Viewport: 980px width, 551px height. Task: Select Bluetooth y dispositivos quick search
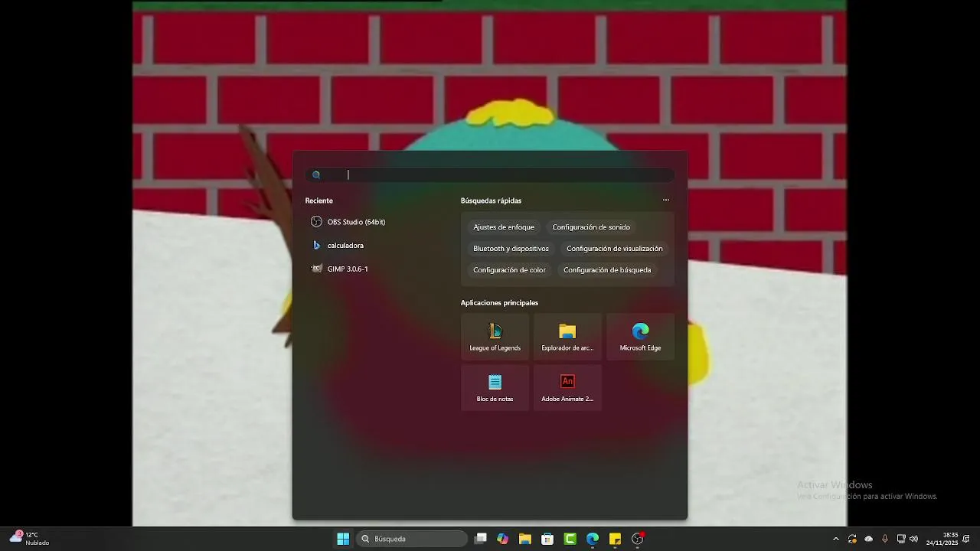tap(511, 249)
